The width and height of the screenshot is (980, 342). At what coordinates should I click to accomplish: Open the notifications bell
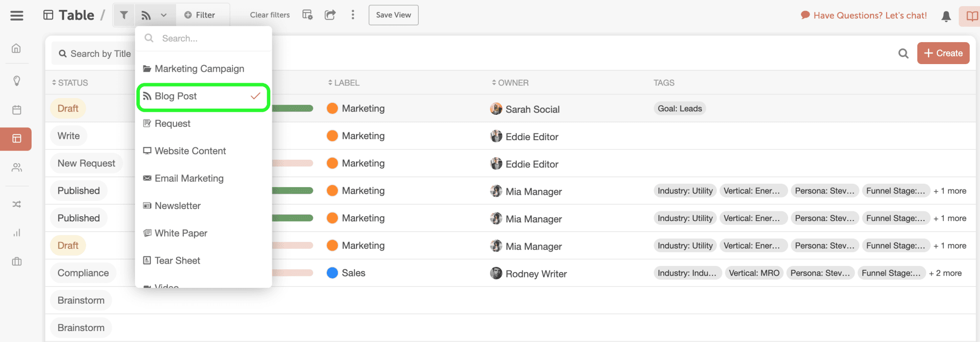pos(946,16)
